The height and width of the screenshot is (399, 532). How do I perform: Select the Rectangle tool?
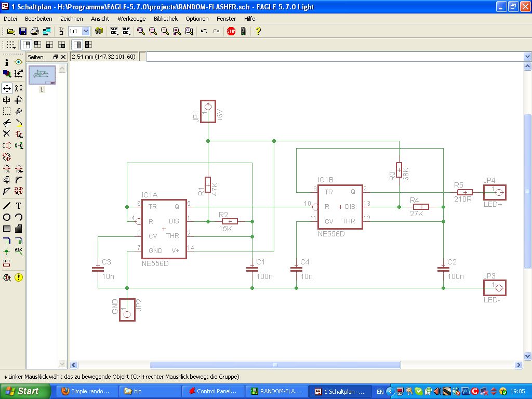(x=6, y=229)
